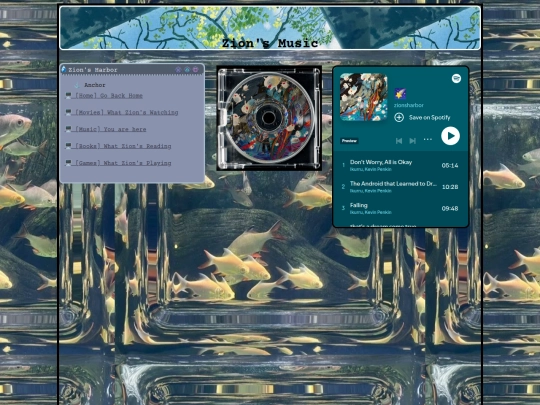The image size is (540, 405).
Task: Click the flame icon in Zion's Harbor titlebar
Action: (x=64, y=70)
